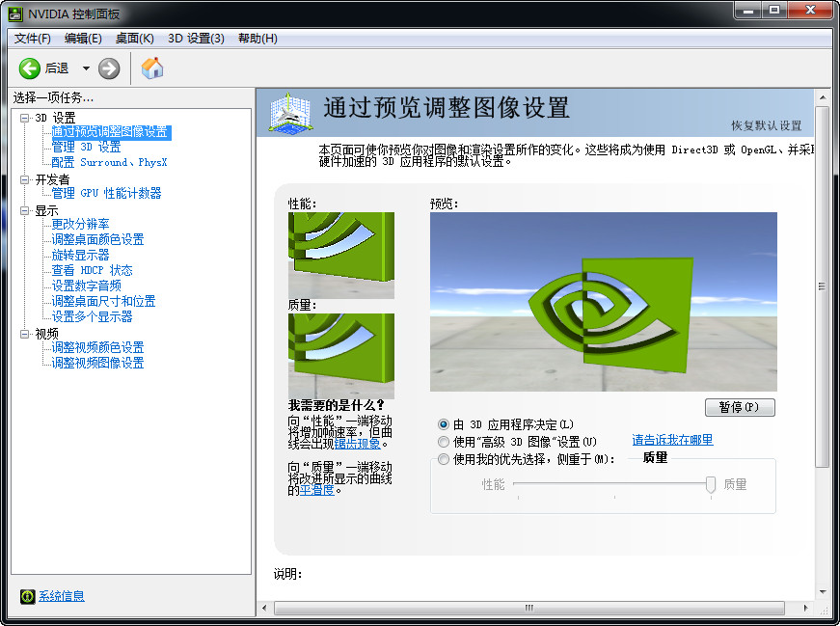Viewport: 840px width, 626px height.
Task: Open 查看 HDCP 状态 page
Action: click(92, 271)
